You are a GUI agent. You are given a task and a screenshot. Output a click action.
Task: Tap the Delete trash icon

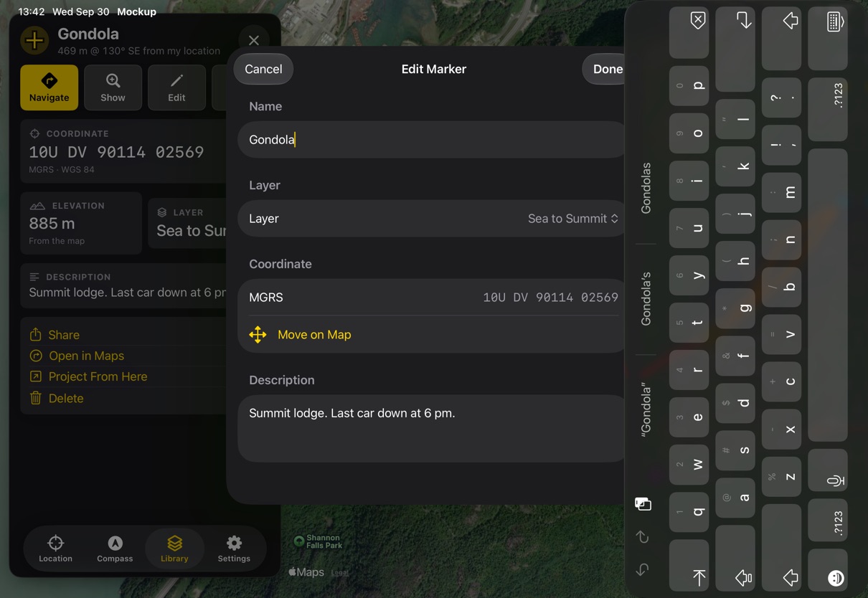[x=36, y=398]
